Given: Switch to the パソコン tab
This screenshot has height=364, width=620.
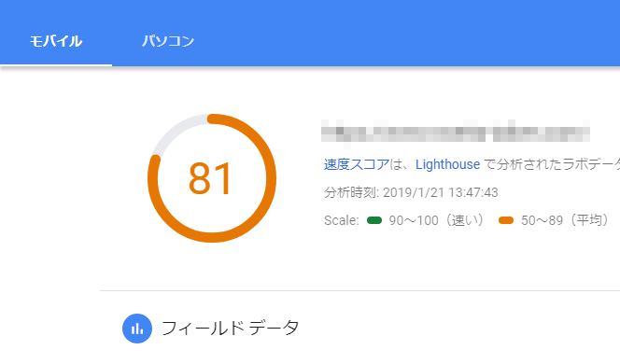Looking at the screenshot, I should click(x=168, y=41).
